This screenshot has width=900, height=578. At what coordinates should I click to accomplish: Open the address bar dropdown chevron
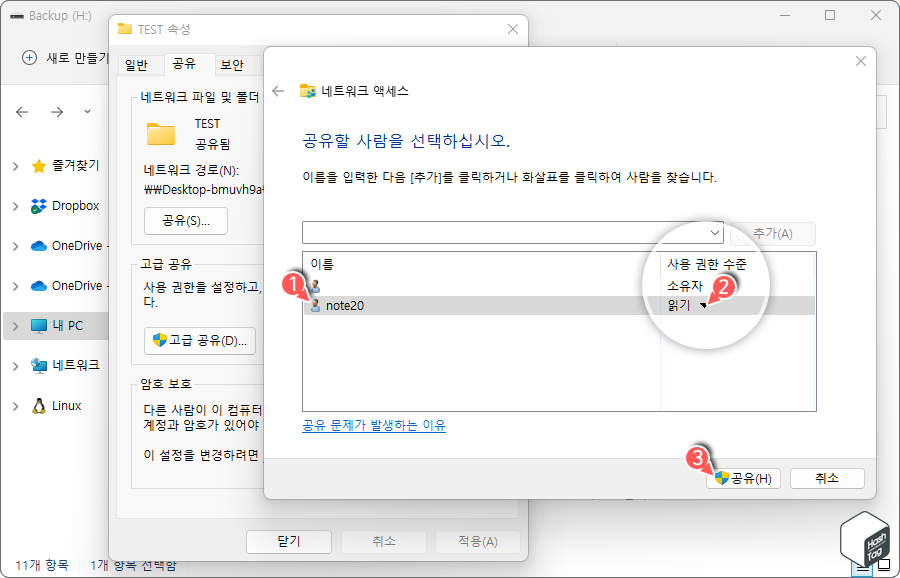click(87, 112)
